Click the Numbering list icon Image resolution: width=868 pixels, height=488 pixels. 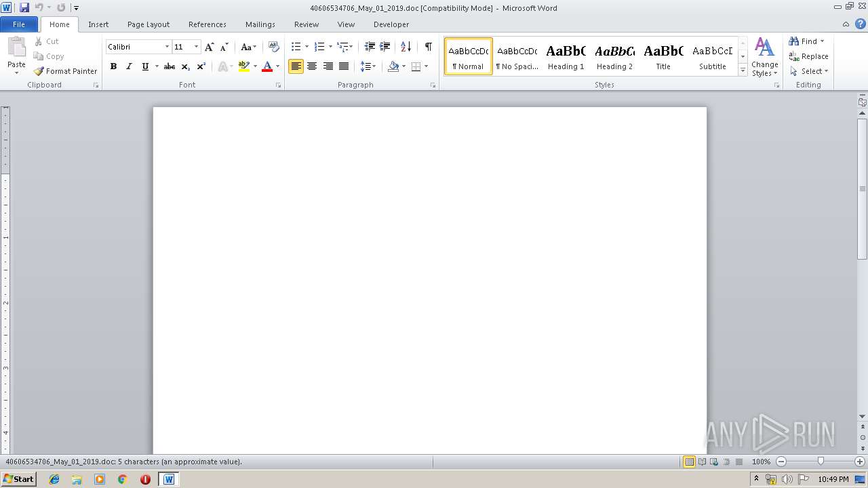(x=319, y=47)
